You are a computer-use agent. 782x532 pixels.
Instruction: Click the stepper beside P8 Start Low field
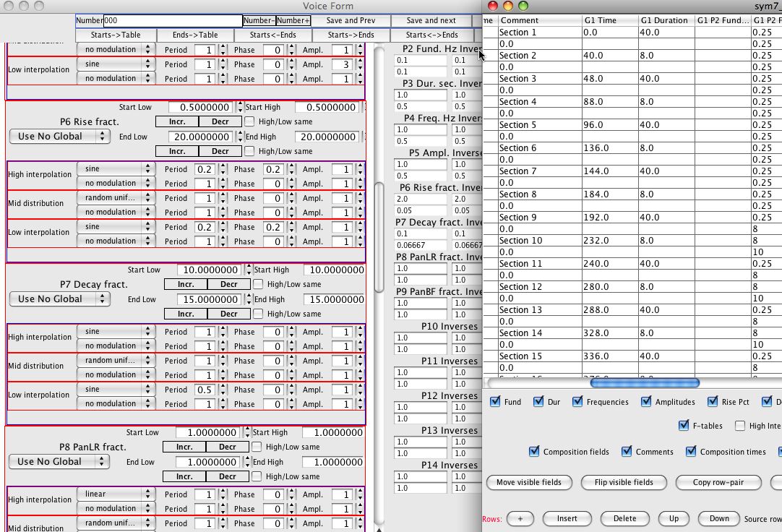pos(247,432)
